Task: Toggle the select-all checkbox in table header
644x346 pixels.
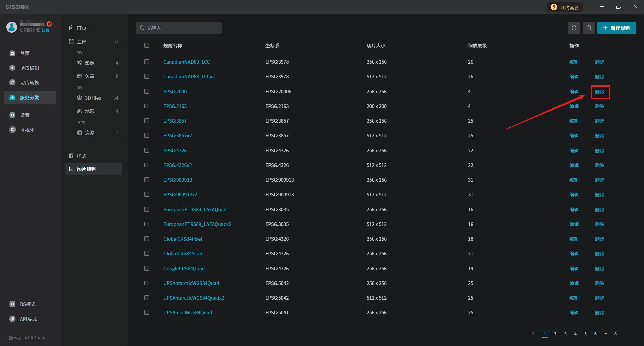Action: (x=147, y=45)
